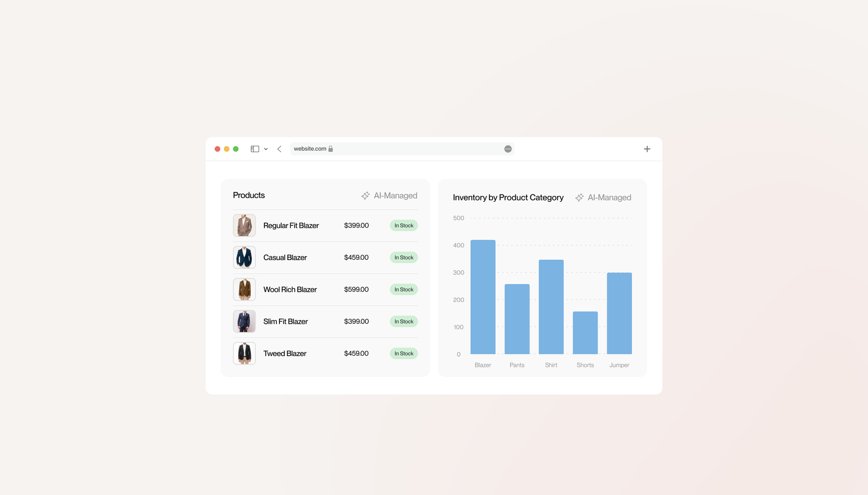Click the lock icon in the address bar
The width and height of the screenshot is (868, 495).
point(331,148)
